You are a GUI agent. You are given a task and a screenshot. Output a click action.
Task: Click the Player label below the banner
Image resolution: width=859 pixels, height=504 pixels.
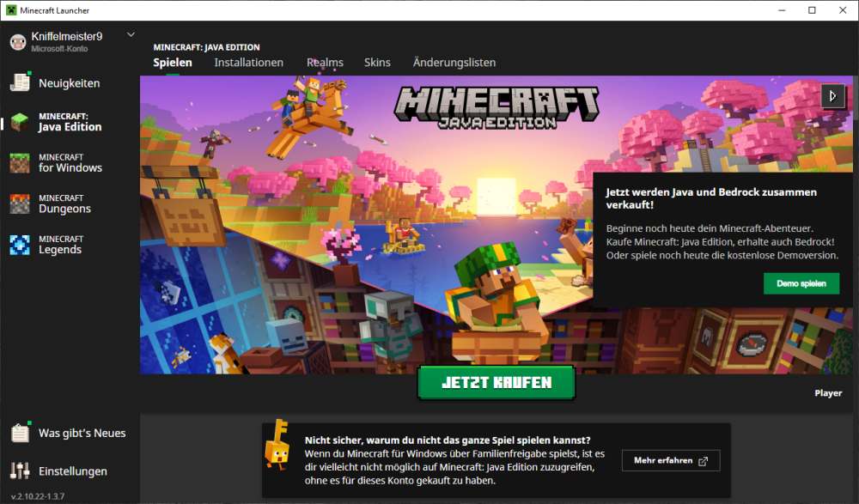[x=828, y=392]
